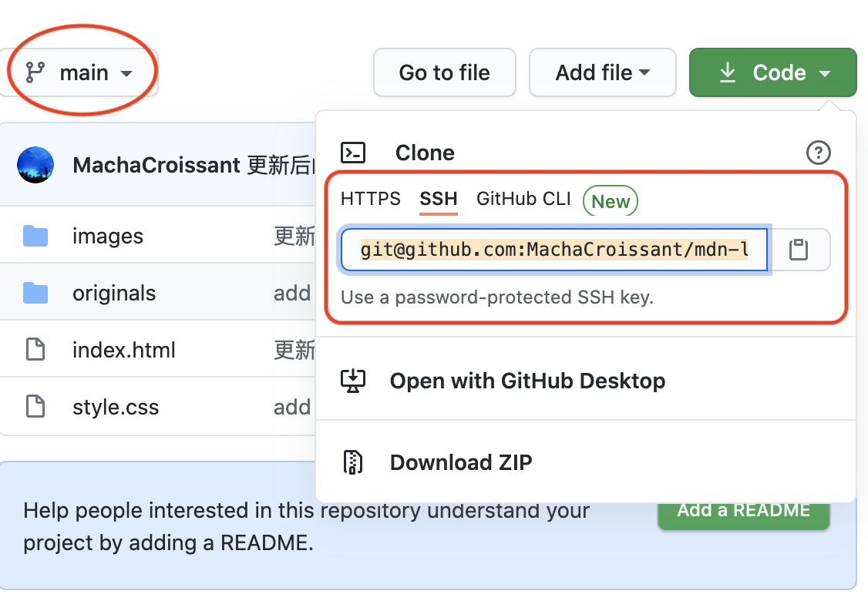Image resolution: width=868 pixels, height=601 pixels.
Task: Click the images folder icon
Action: point(35,236)
